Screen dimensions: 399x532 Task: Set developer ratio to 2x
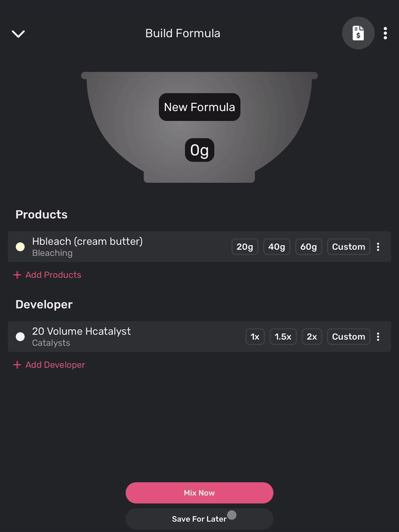click(312, 336)
